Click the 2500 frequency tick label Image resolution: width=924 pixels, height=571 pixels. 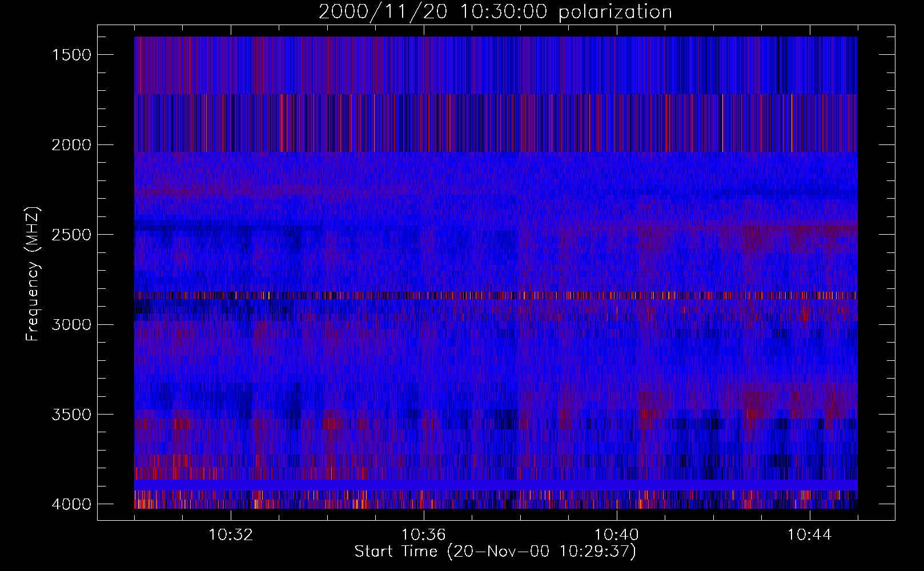71,235
